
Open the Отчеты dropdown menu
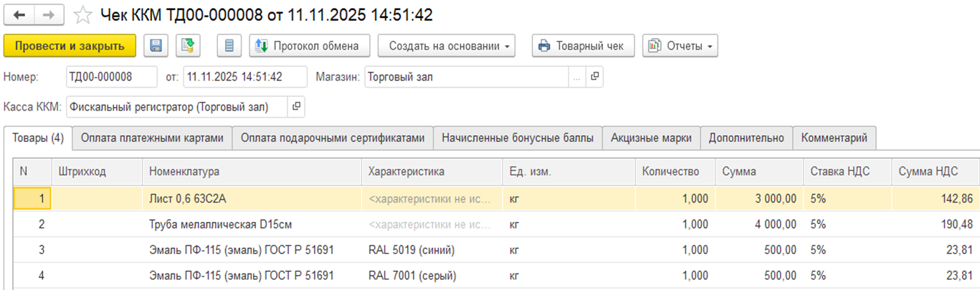(680, 46)
